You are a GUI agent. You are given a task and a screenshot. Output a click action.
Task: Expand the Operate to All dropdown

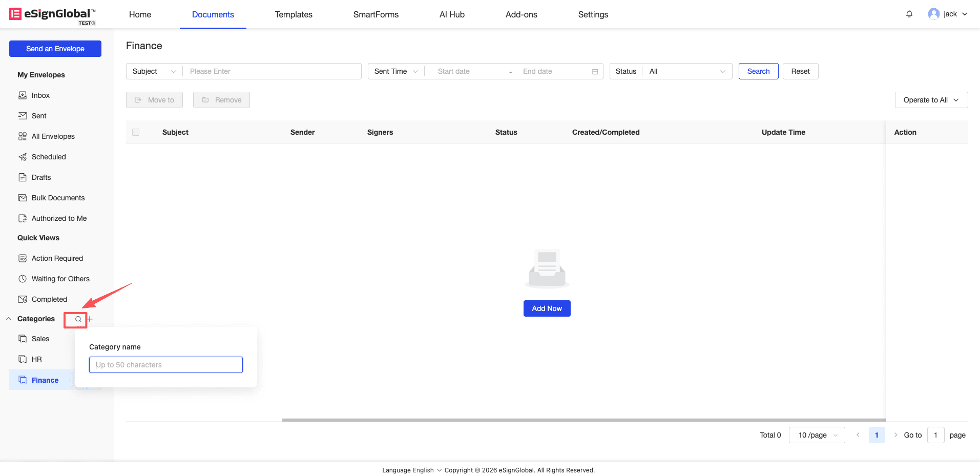[x=931, y=100]
